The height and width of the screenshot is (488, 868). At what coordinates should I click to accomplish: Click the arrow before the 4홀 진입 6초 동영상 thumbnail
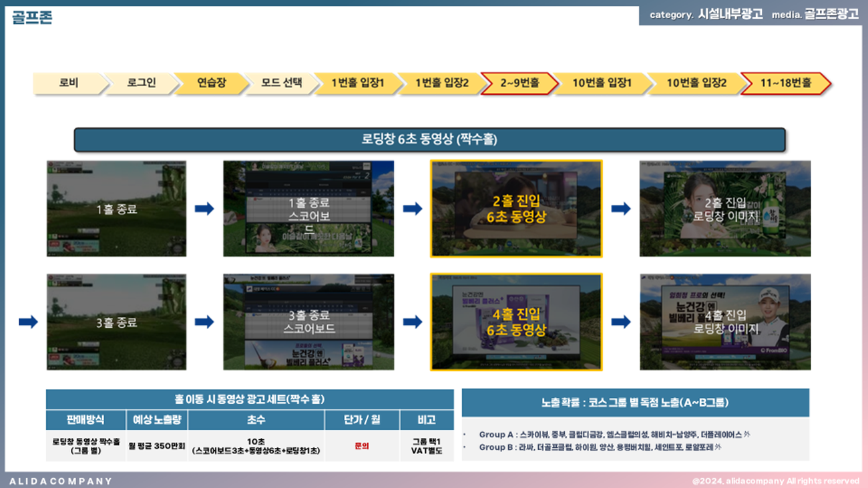(x=413, y=322)
